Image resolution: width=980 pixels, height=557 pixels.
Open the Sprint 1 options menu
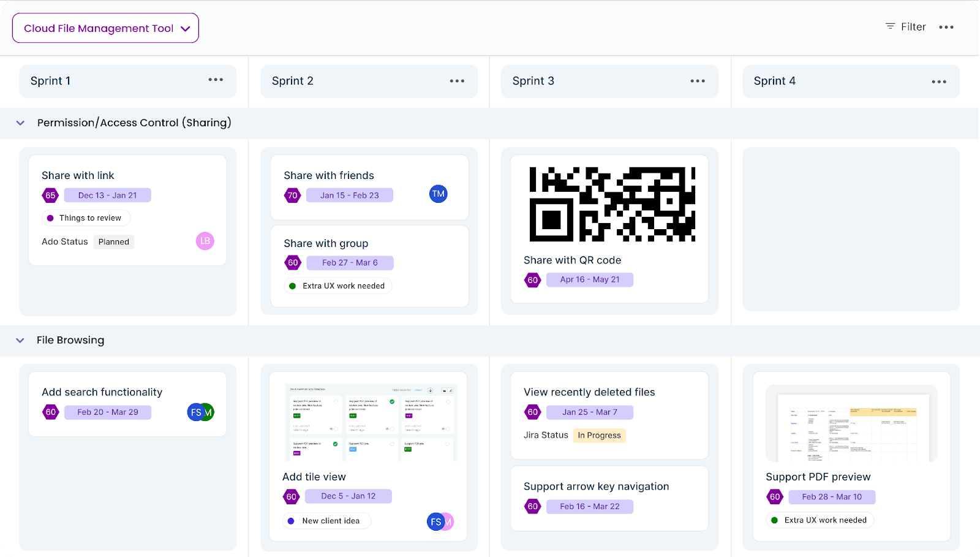click(x=216, y=80)
